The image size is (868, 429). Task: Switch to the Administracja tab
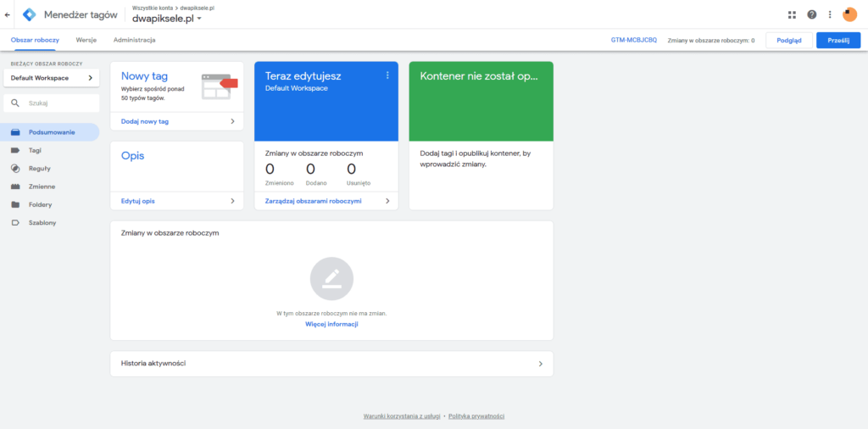(134, 40)
